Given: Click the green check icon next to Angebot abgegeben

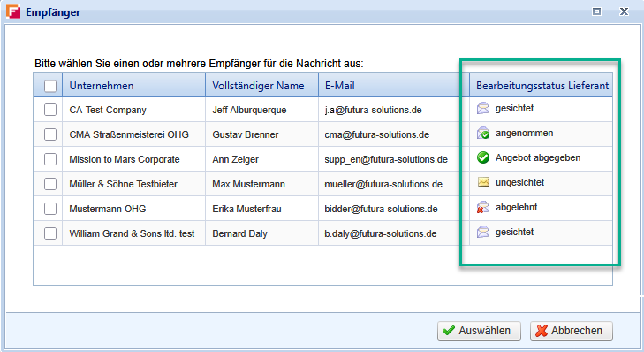Looking at the screenshot, I should 483,157.
